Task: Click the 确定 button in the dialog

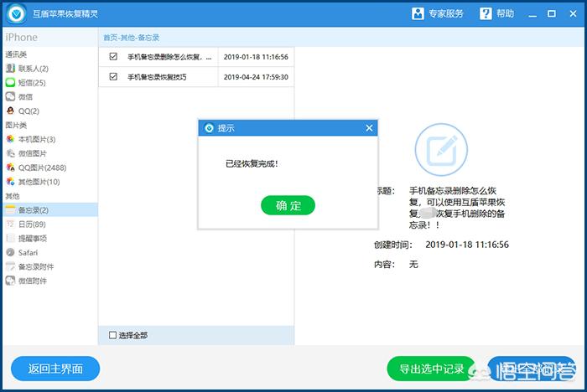Action: (288, 205)
